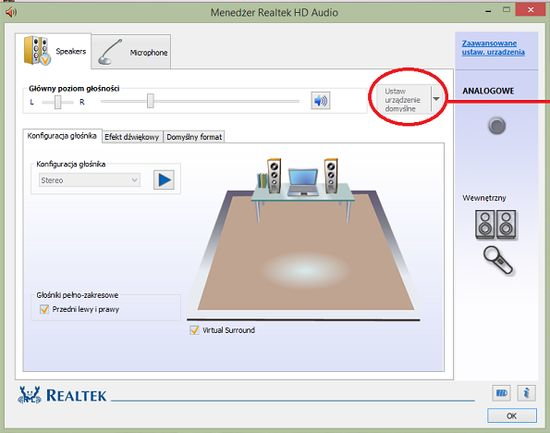Click the right speaker in room diagram
This screenshot has height=433, width=550.
tap(331, 176)
